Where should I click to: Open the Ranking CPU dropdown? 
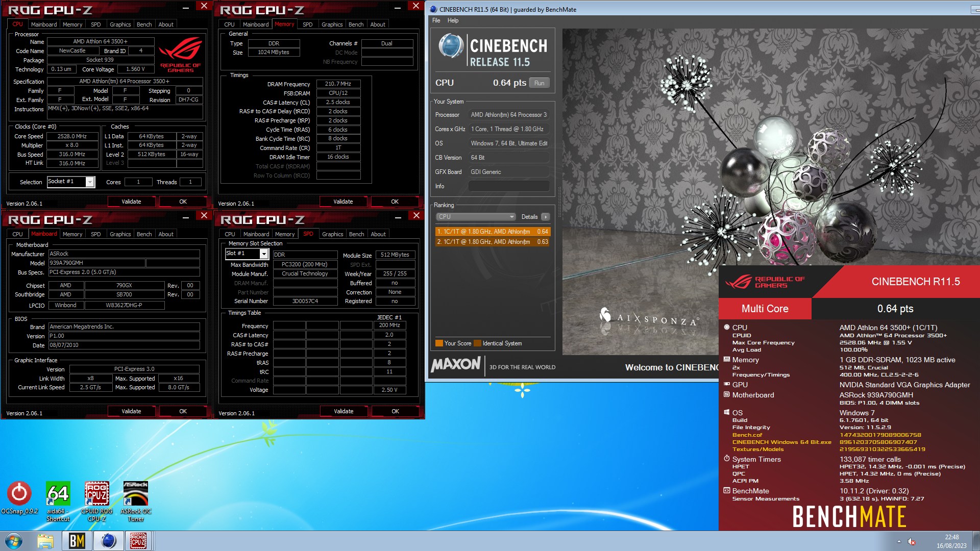476,217
